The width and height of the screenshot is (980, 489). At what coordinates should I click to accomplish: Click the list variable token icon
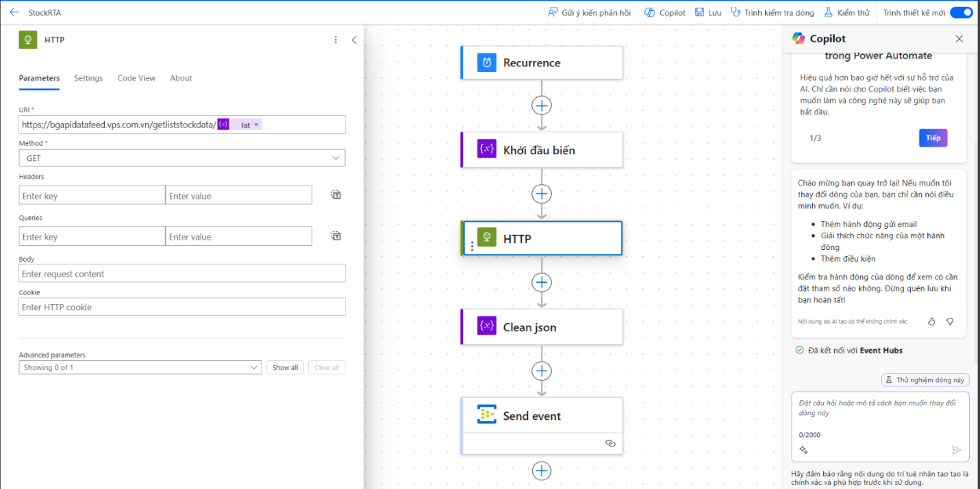click(223, 125)
